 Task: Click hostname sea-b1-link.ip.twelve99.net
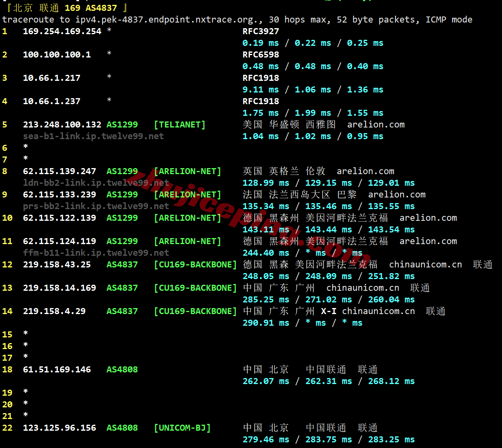(x=93, y=136)
